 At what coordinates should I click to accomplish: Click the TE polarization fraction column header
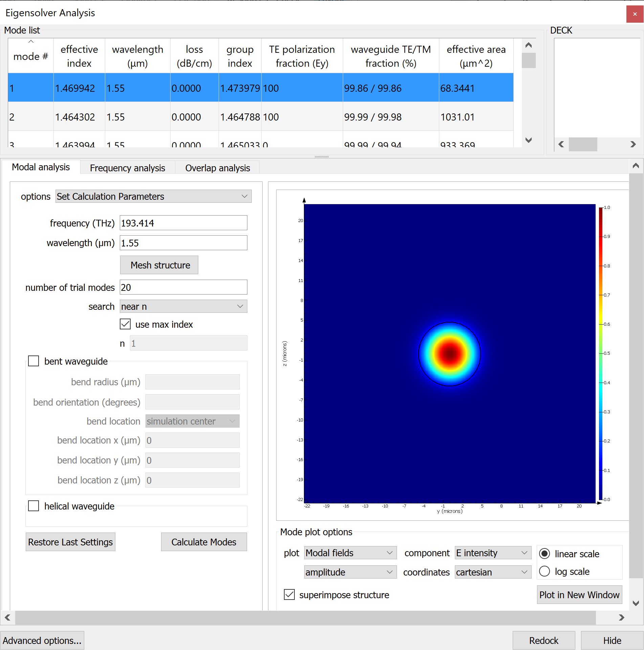click(302, 56)
